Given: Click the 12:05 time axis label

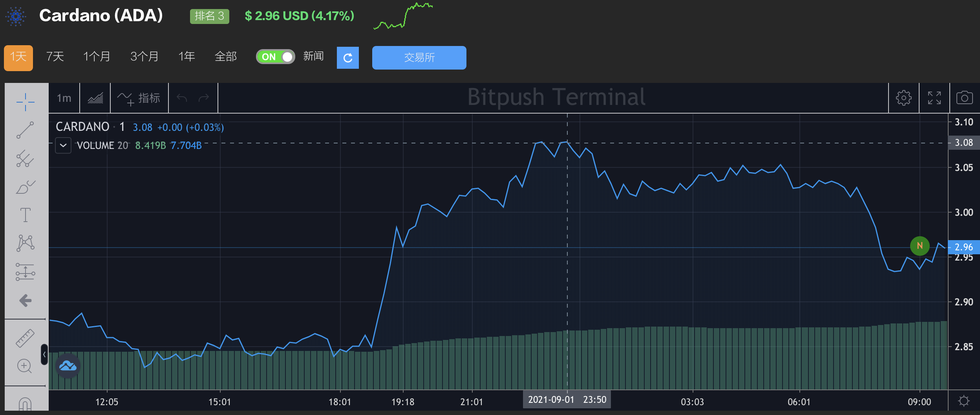Looking at the screenshot, I should point(107,402).
